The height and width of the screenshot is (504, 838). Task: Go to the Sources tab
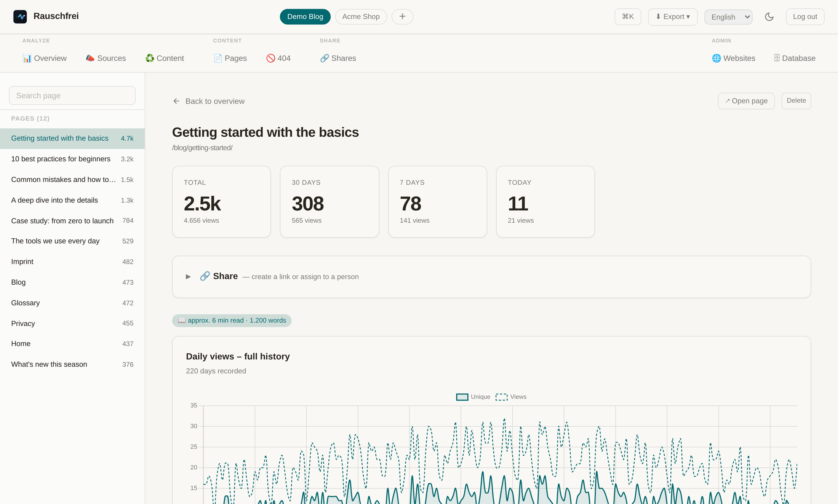[106, 58]
